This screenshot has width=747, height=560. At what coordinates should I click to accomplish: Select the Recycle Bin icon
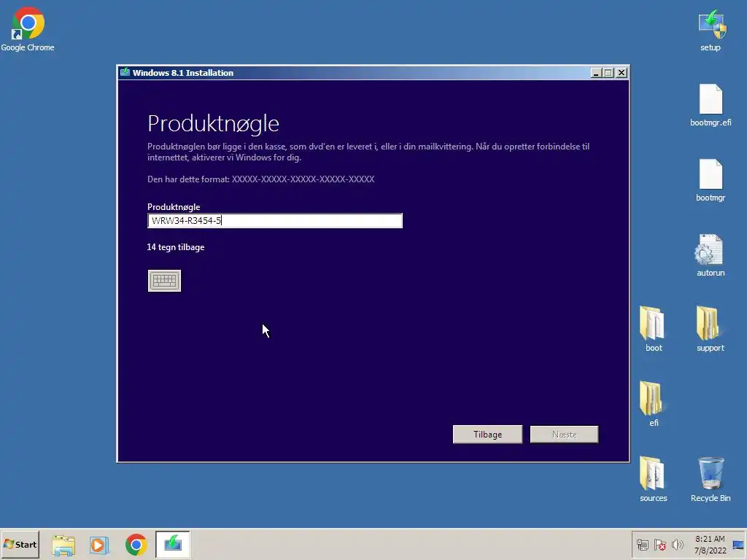(711, 480)
